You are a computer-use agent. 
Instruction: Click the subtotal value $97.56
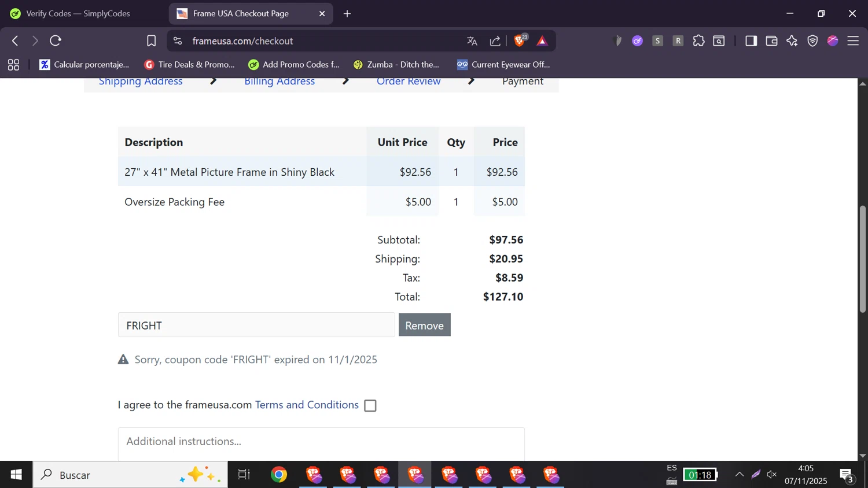point(506,239)
